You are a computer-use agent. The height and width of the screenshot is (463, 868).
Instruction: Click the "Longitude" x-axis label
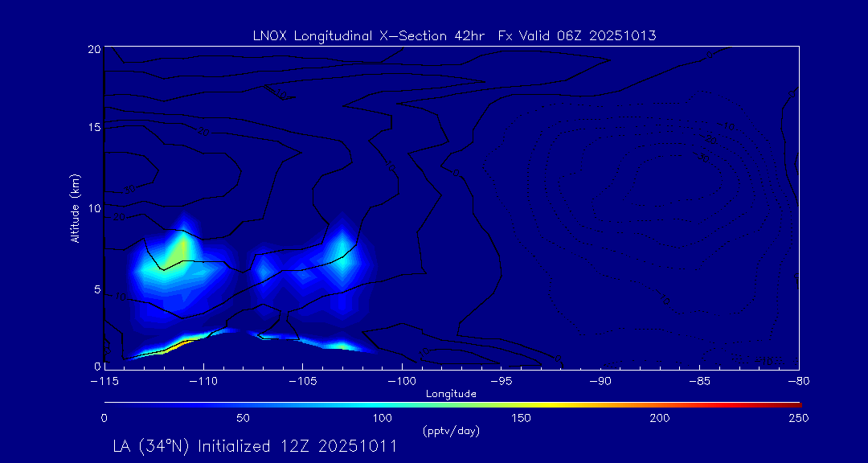pyautogui.click(x=451, y=394)
